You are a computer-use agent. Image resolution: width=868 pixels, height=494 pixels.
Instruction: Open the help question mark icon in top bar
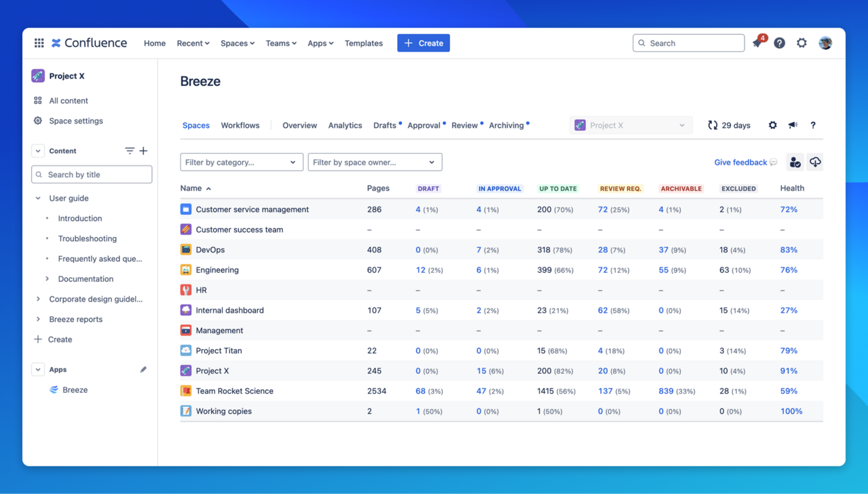click(x=779, y=43)
